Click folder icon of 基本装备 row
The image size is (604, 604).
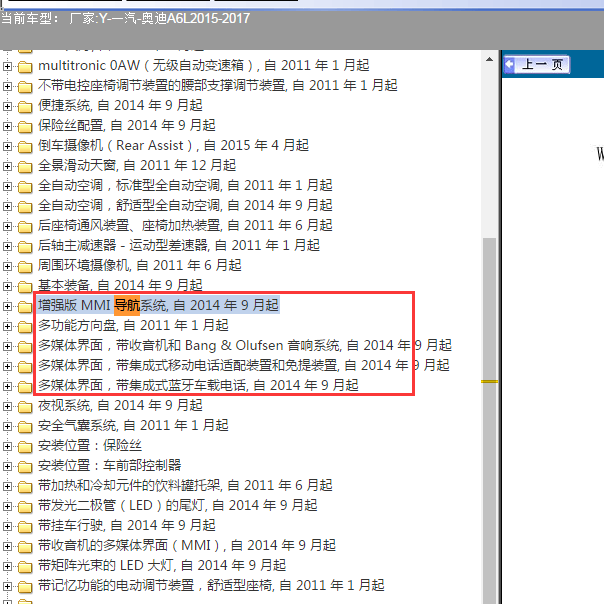coord(25,287)
